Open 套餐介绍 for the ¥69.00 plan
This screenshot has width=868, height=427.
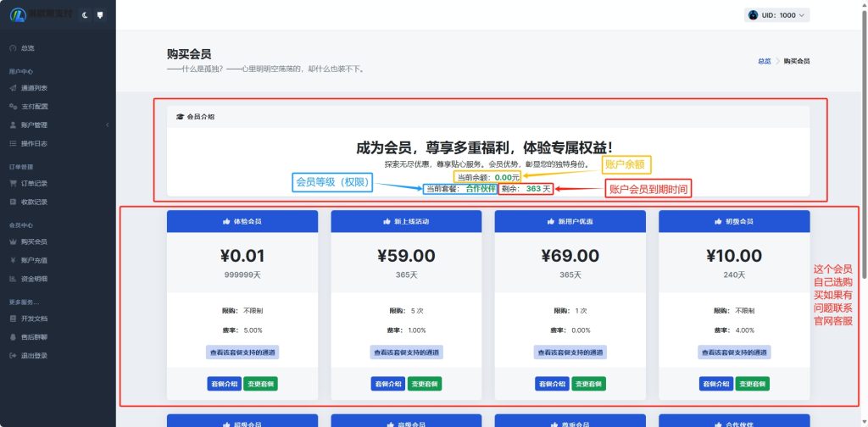click(x=552, y=384)
